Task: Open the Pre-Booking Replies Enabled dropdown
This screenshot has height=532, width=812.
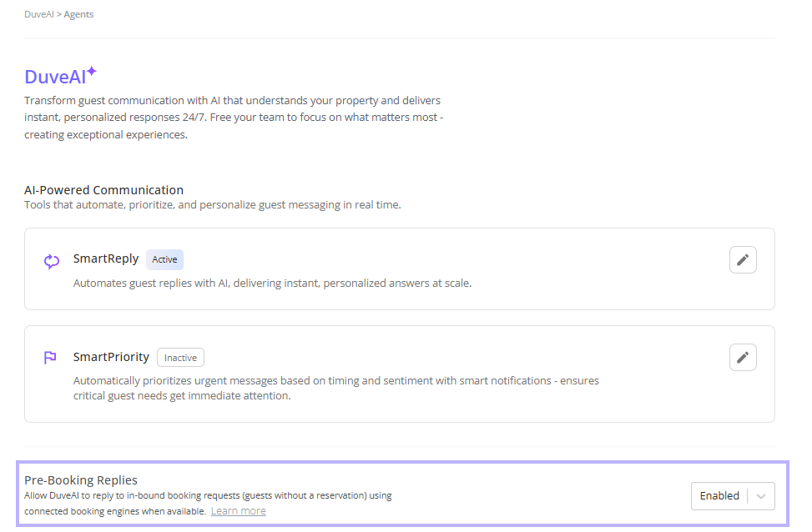Action: (733, 496)
